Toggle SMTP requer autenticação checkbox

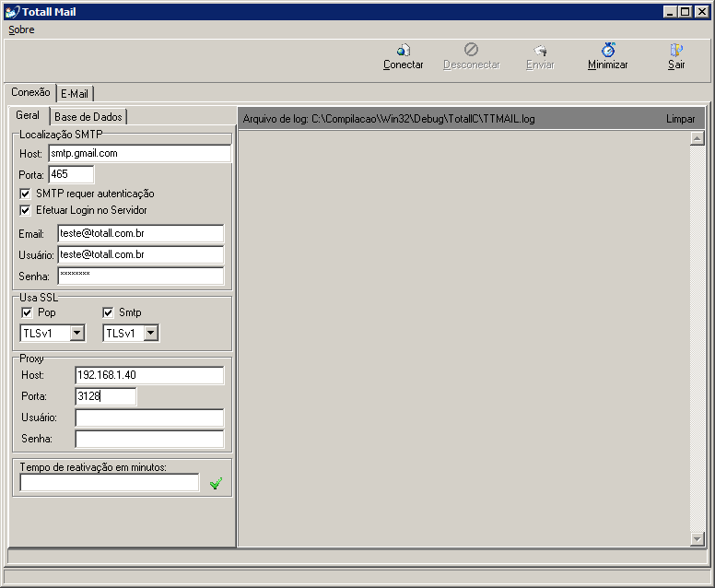[25, 194]
